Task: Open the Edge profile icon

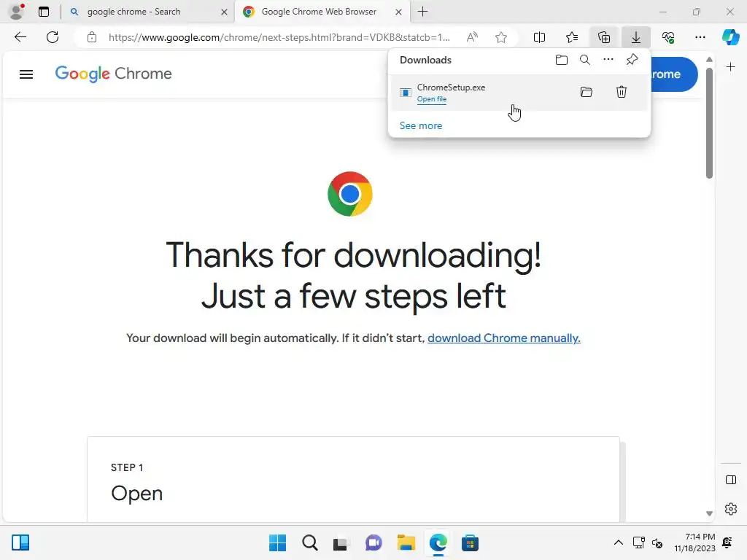Action: [17, 12]
